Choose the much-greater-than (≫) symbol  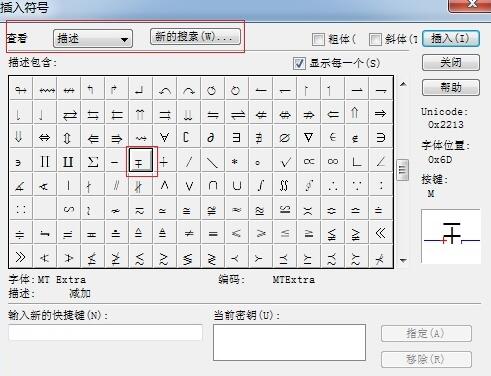pos(21,257)
